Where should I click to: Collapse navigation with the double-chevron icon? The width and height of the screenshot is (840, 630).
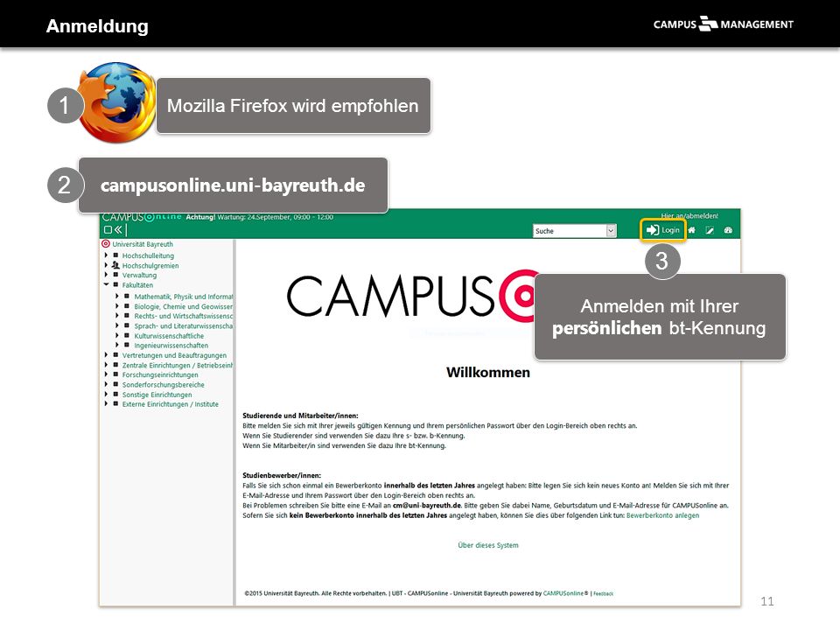(118, 230)
